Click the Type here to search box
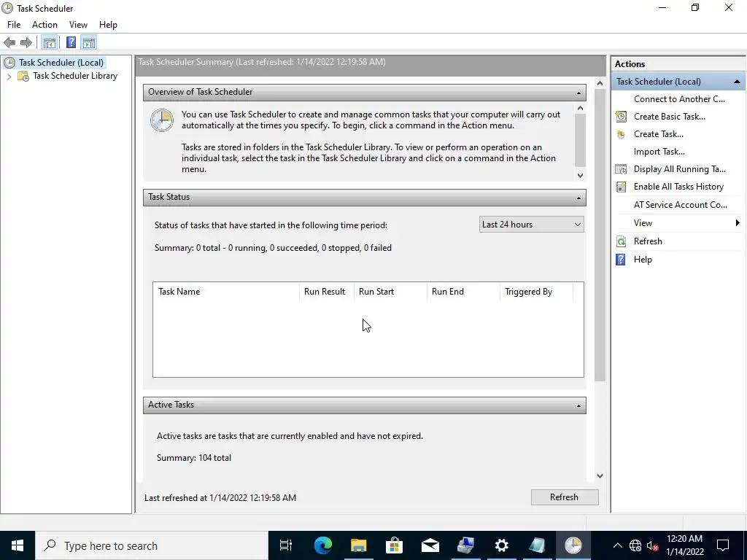Viewport: 747px width, 560px height. click(152, 545)
